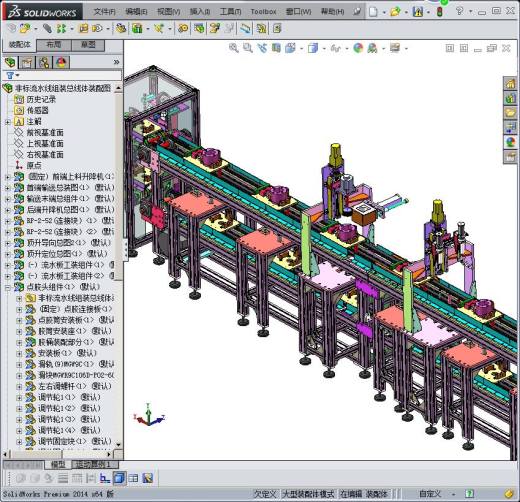The height and width of the screenshot is (502, 520).
Task: Switch to the 布局 tab
Action: (x=53, y=45)
